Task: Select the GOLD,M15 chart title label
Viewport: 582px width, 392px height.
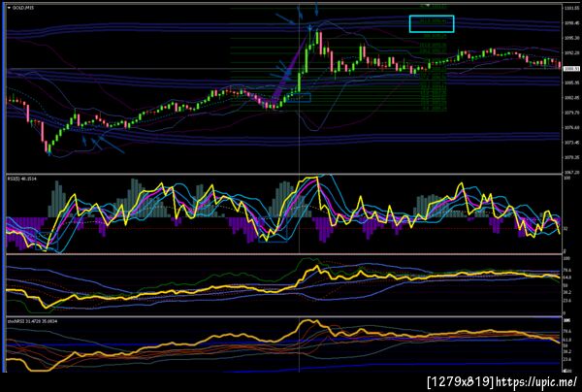Action: click(x=23, y=8)
